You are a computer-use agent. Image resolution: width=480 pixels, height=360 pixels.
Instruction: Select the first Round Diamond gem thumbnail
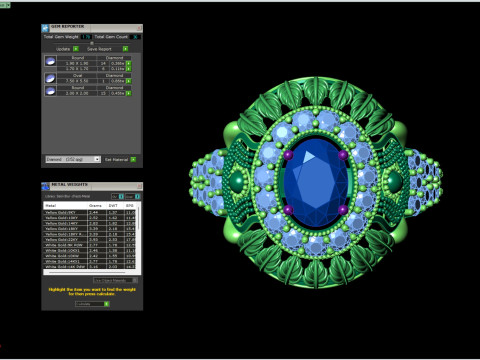(50, 61)
